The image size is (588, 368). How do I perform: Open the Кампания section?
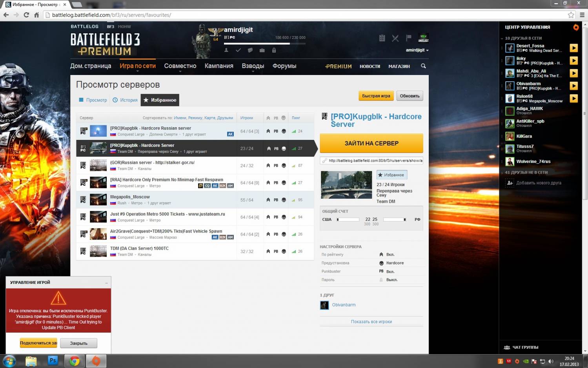coord(219,66)
